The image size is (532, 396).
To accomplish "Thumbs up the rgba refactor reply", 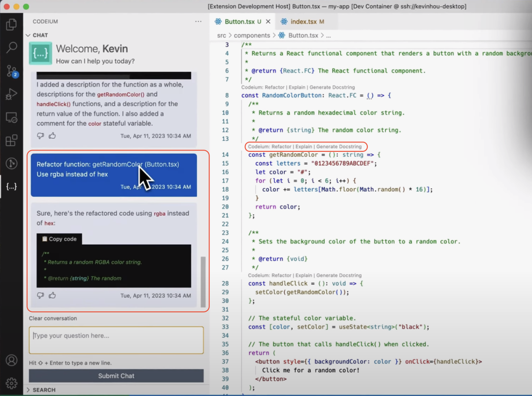I will tap(52, 295).
